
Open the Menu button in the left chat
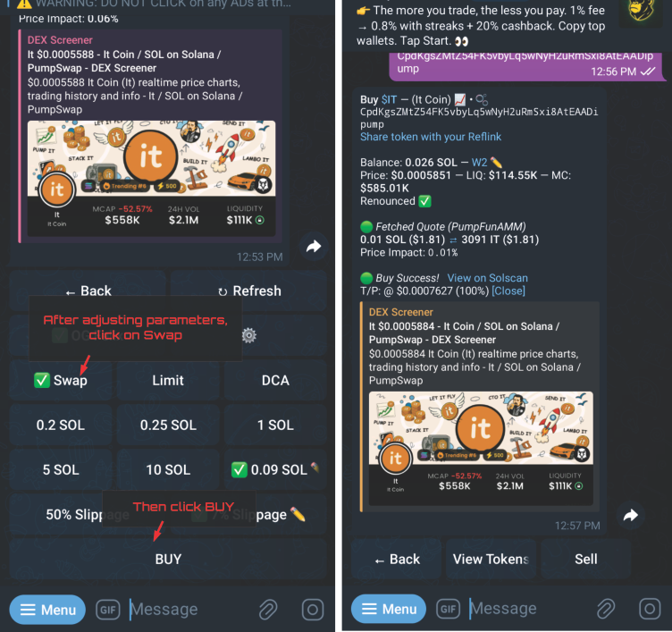coord(47,610)
